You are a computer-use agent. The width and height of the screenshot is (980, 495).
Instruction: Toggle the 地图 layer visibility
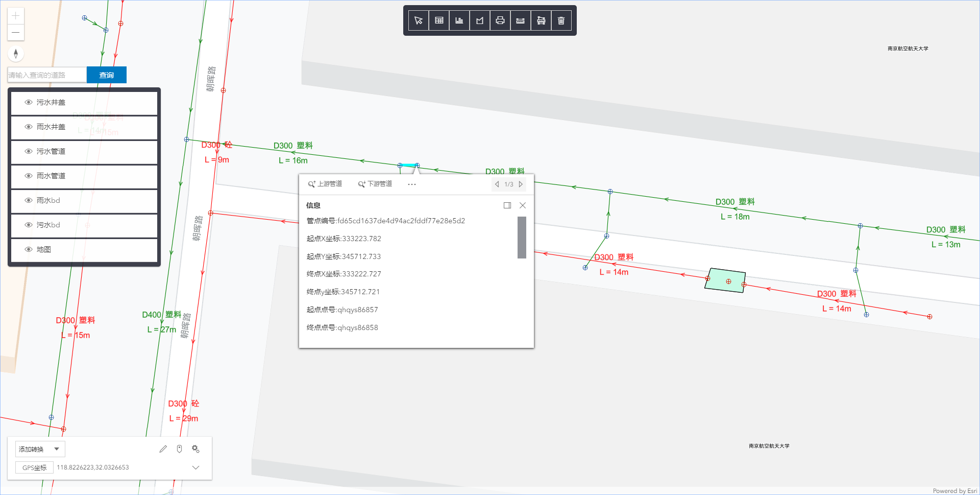(x=29, y=249)
